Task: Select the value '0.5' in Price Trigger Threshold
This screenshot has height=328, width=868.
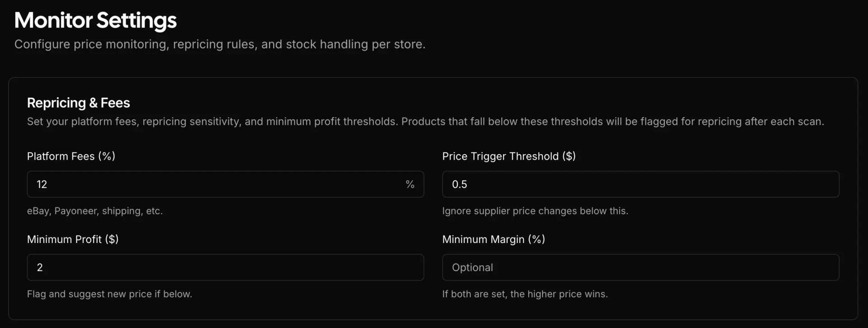Action: coord(460,184)
